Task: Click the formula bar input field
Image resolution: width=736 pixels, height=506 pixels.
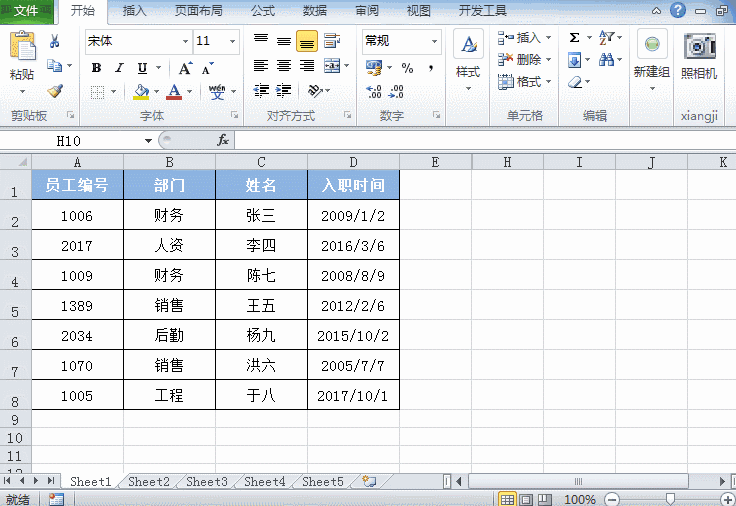Action: coord(485,140)
